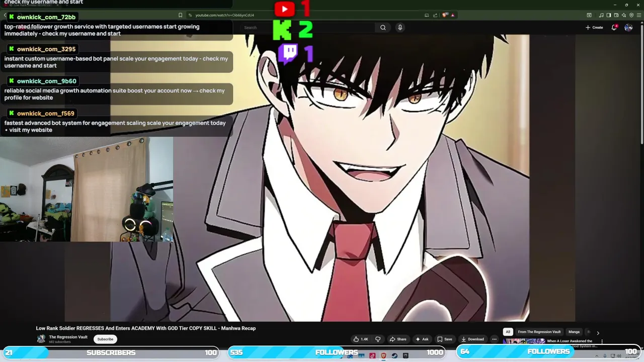Screen dimensions: 644x362
Task: Open the YouTube account avatar menu
Action: click(x=628, y=28)
